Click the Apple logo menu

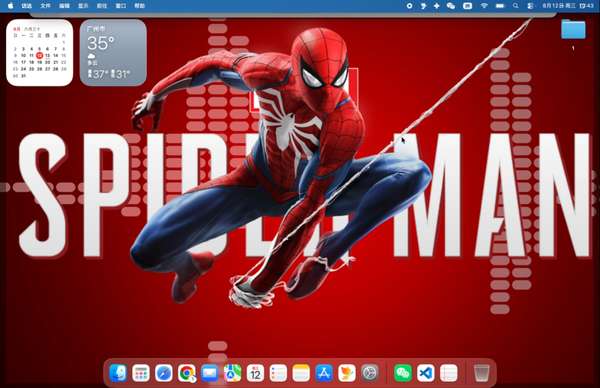(x=10, y=6)
